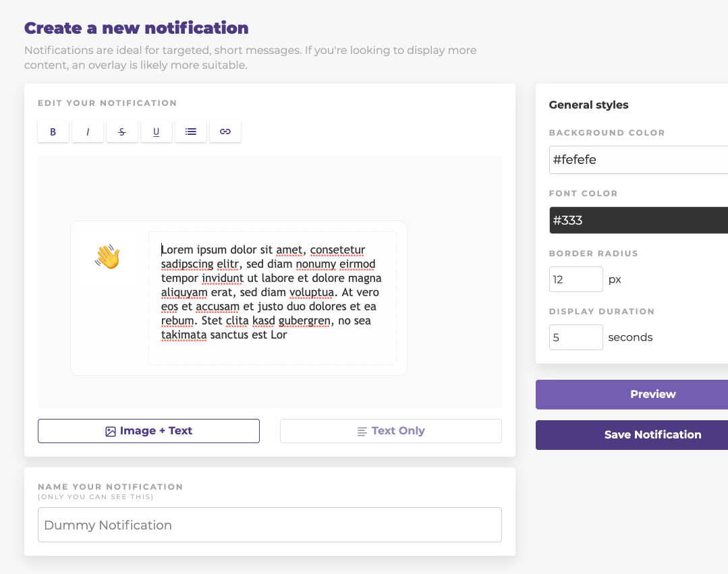This screenshot has height=574, width=728.
Task: Switch to Text Only notification layout
Action: pos(391,430)
